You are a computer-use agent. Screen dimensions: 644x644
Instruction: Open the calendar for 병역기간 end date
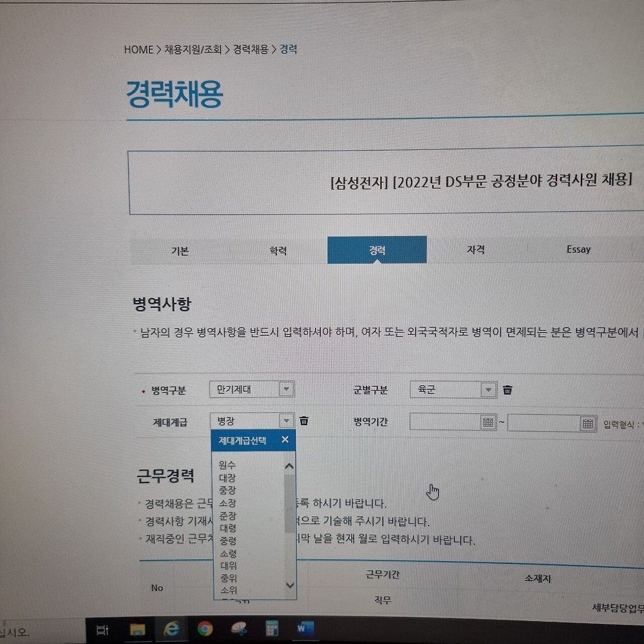click(x=588, y=424)
